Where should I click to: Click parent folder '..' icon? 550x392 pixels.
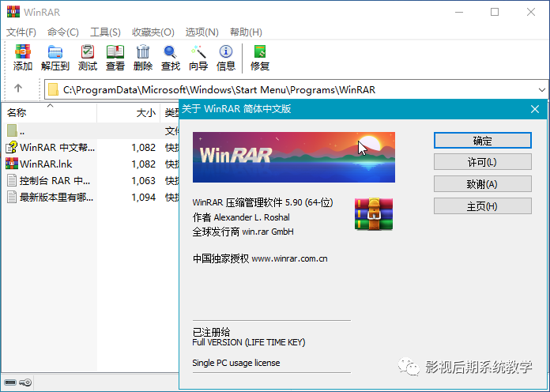coord(12,130)
